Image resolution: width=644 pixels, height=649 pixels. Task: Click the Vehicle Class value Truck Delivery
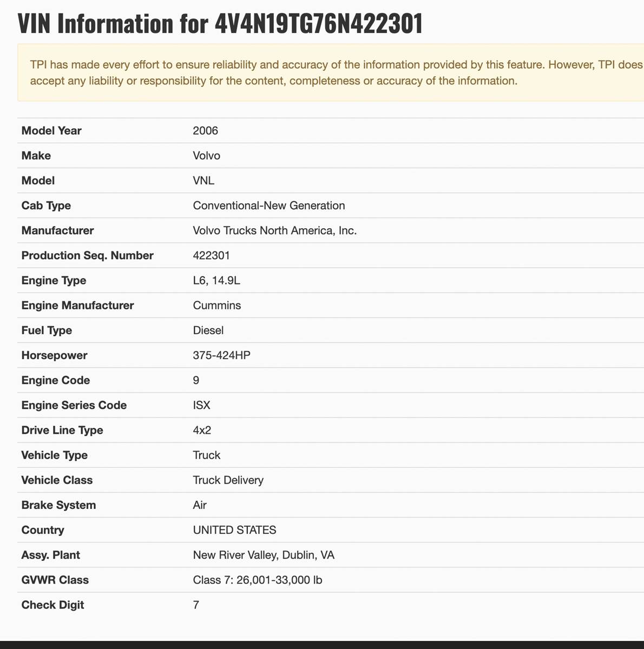(228, 480)
